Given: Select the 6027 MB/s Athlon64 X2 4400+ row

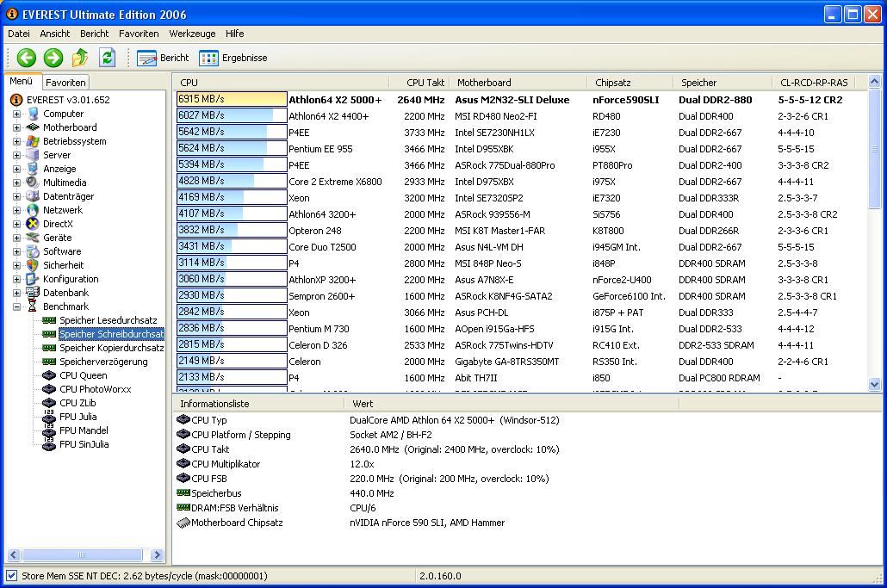Looking at the screenshot, I should [x=520, y=116].
